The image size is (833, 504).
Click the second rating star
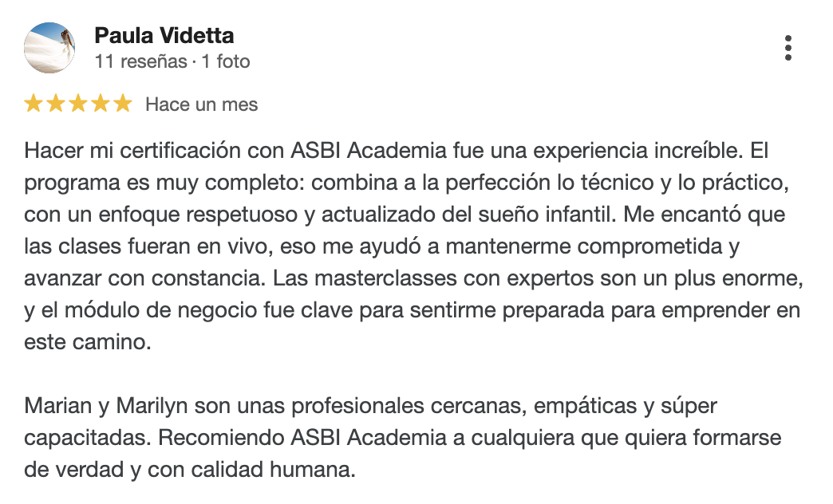point(56,104)
